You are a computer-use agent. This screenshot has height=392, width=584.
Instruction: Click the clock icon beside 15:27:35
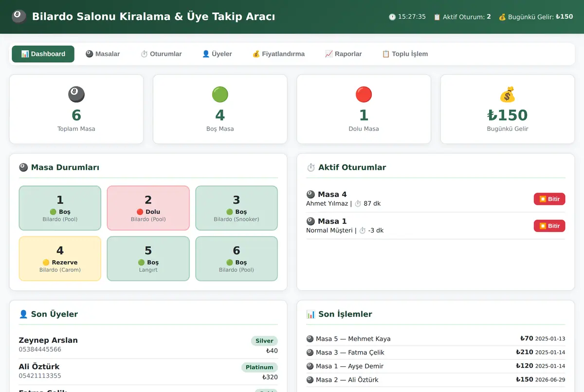point(392,17)
